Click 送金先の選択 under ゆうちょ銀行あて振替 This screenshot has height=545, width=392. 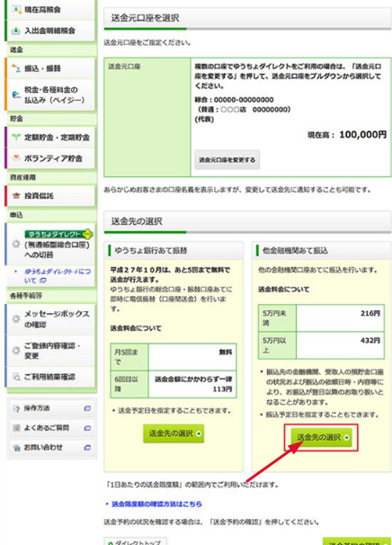click(x=174, y=433)
